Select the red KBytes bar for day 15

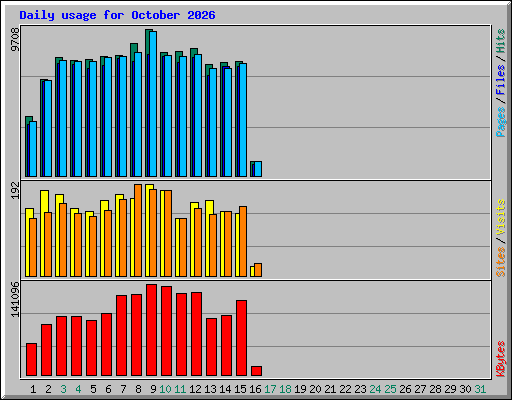pos(241,338)
